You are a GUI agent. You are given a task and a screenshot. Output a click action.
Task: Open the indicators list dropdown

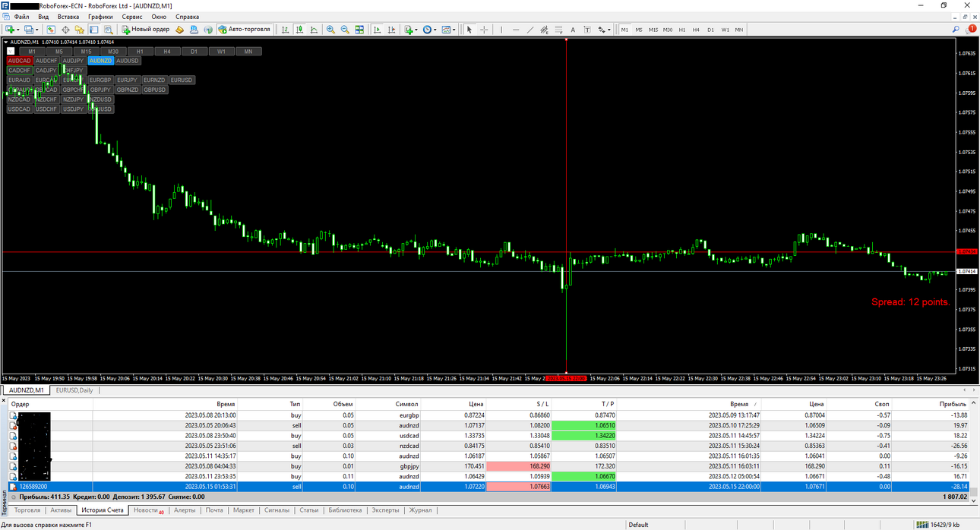coord(416,30)
